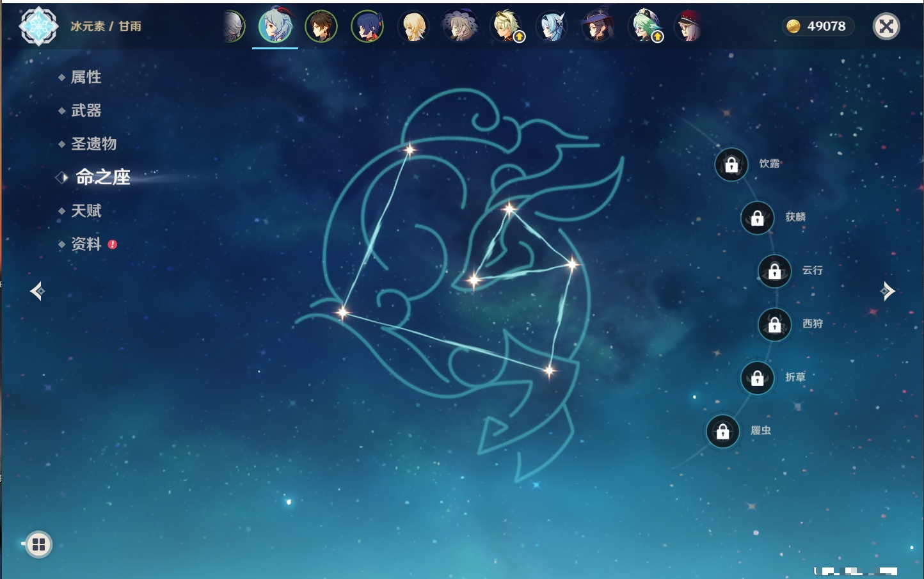Open the 资料 profile tab with alert
Viewport: 924px width, 579px height.
[86, 244]
